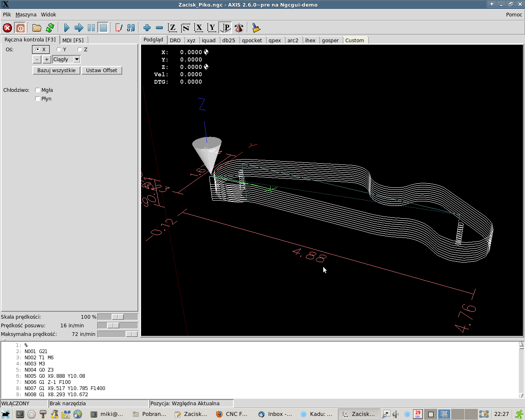Screen dimensions: 525x420
Task: Switch to side X view
Action: pos(199,28)
